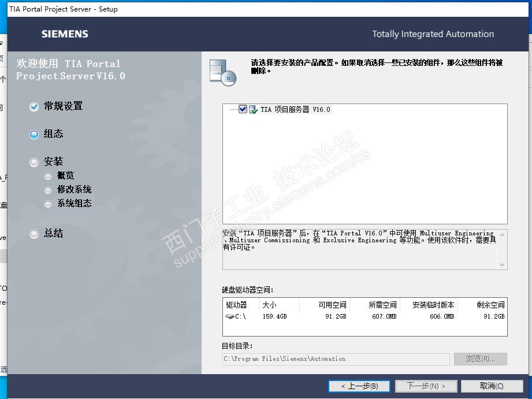The width and height of the screenshot is (532, 399).
Task: Click the 606.0MB temporary version value
Action: [442, 316]
